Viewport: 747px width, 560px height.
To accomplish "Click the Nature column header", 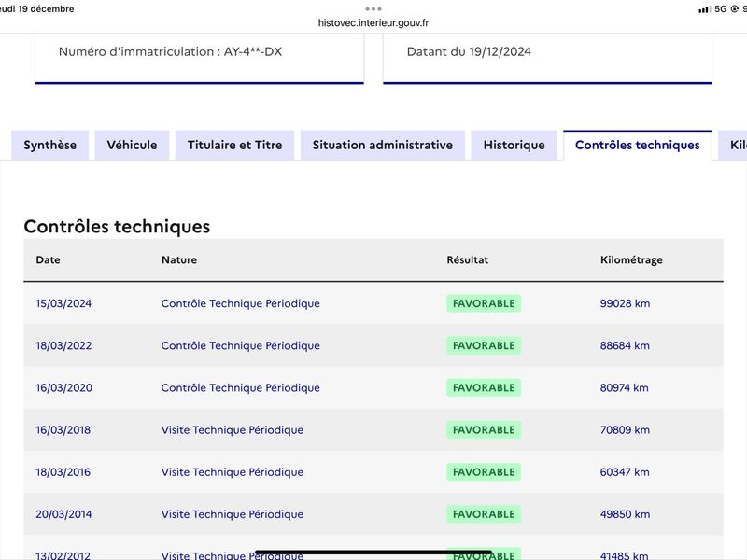I will click(x=179, y=260).
